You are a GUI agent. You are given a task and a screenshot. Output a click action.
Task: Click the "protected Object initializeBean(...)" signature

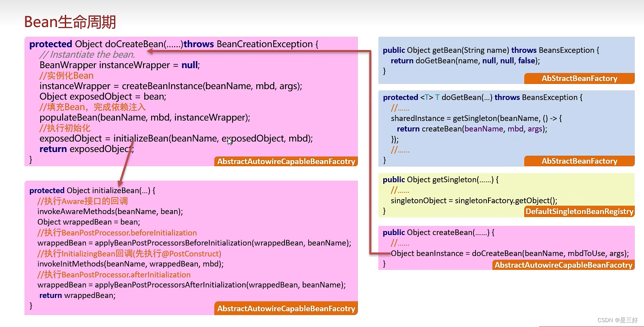92,190
